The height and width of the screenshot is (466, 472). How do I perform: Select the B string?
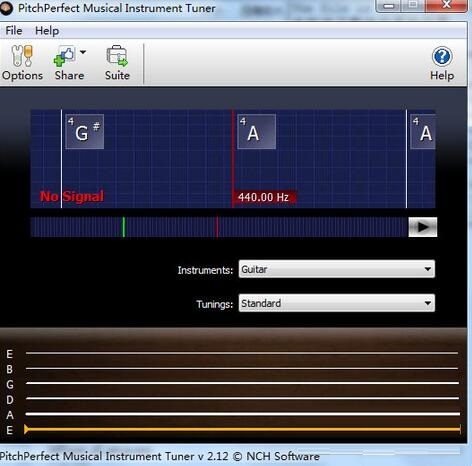pos(242,368)
